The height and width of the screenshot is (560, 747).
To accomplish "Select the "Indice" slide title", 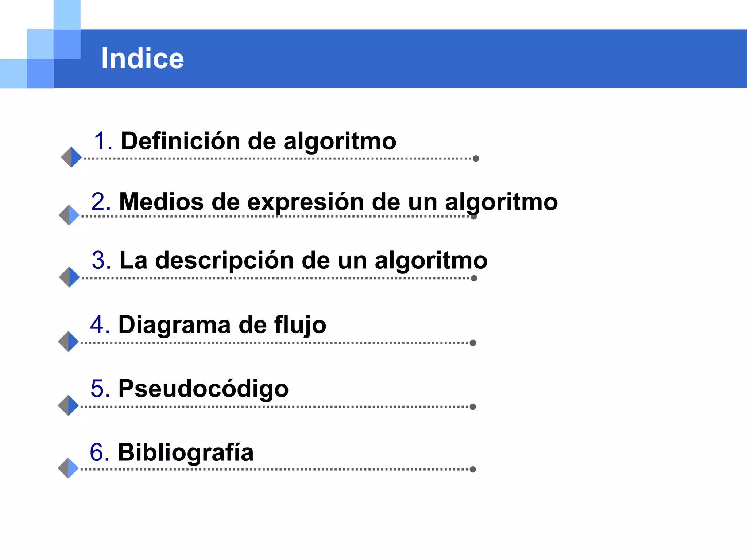I will [x=143, y=58].
